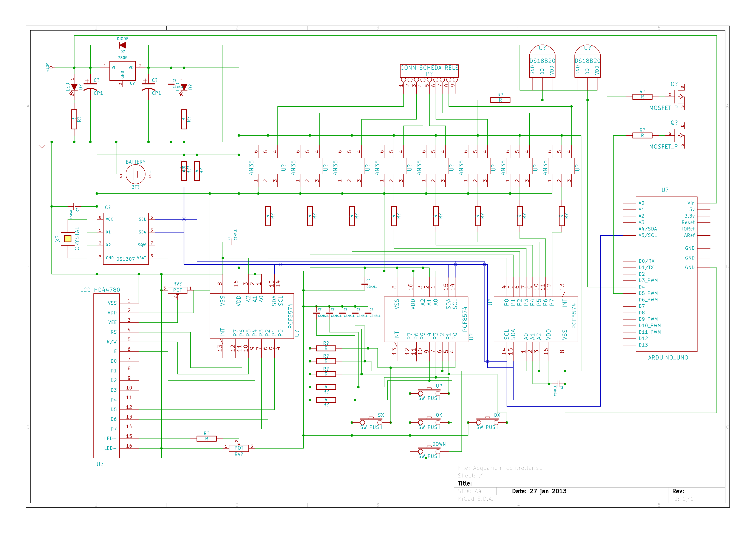Viewport: 756px width, 534px height.
Task: Click the Date field in title block
Action: pos(539,491)
